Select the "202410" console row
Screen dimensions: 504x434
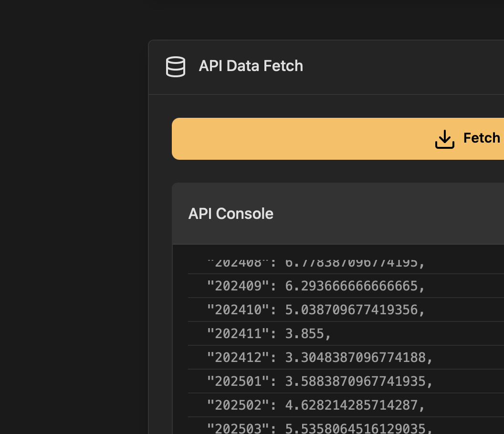pyautogui.click(x=346, y=310)
